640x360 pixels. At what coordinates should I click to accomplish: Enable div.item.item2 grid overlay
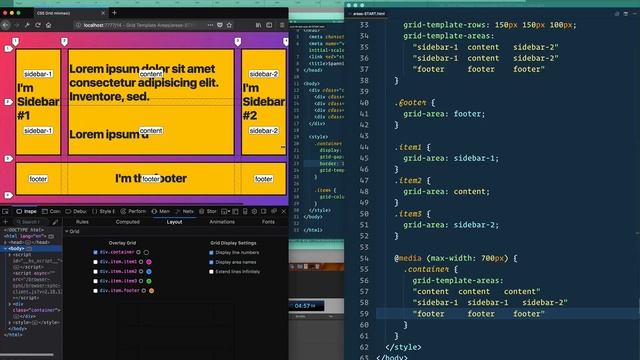[x=96, y=271]
